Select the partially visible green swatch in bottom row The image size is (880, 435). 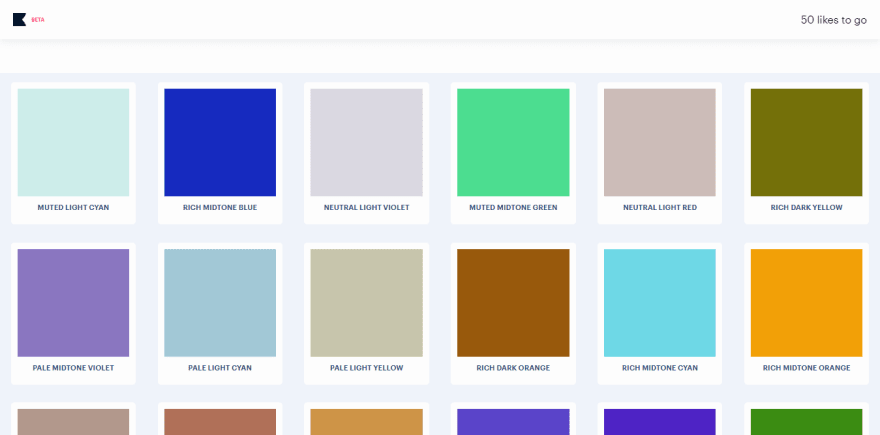click(806, 422)
